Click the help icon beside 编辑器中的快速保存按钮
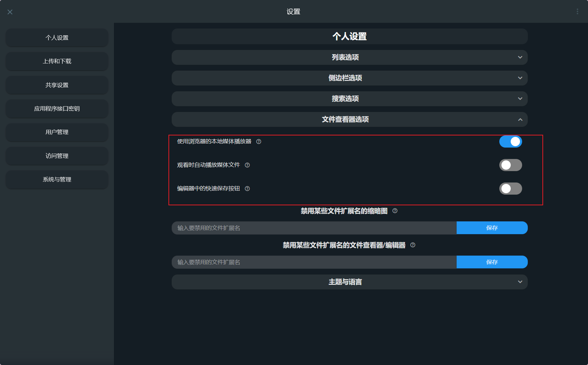Viewport: 588px width, 365px height. (247, 189)
